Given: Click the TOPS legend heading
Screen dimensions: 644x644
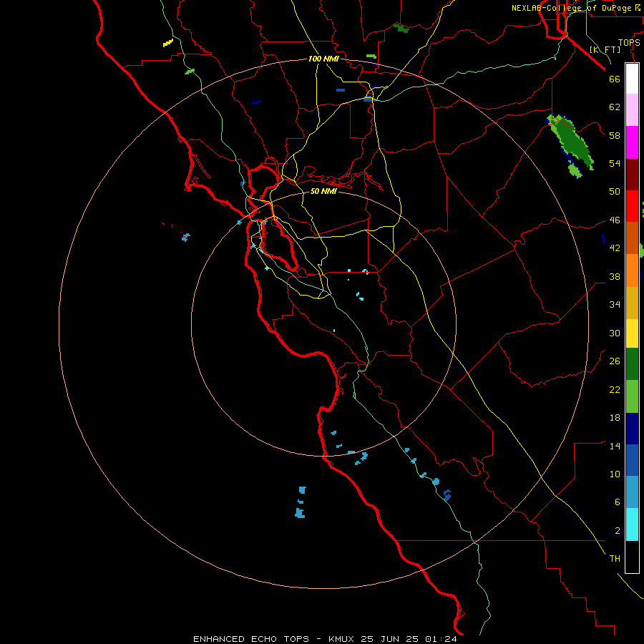Looking at the screenshot, I should [x=629, y=43].
